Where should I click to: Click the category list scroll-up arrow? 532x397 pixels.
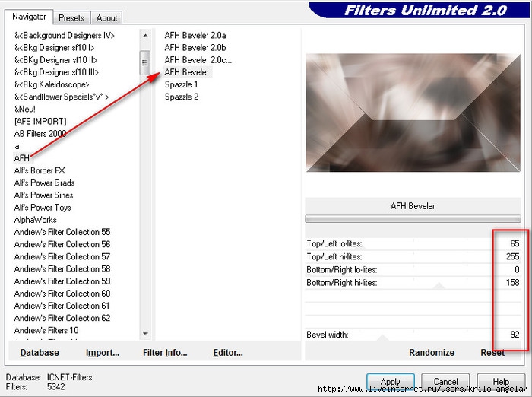tap(145, 35)
